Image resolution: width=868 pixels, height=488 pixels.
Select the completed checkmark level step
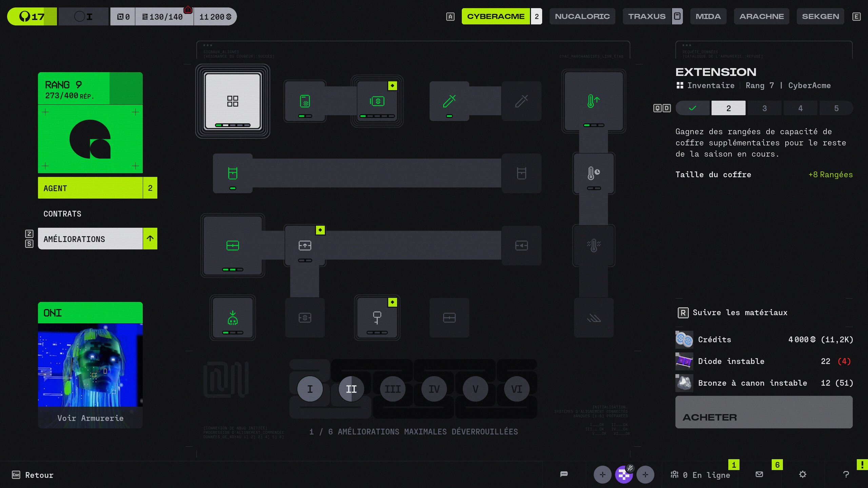click(x=692, y=108)
